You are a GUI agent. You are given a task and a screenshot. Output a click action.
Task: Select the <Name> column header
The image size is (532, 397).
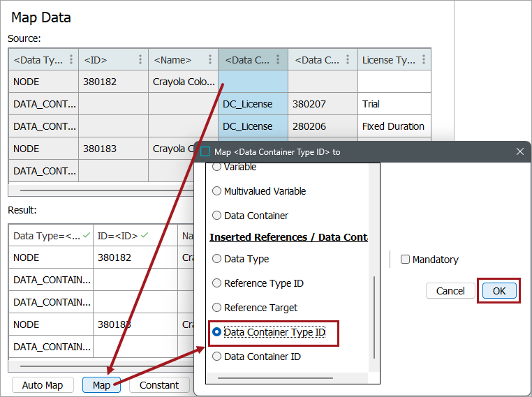pos(183,60)
